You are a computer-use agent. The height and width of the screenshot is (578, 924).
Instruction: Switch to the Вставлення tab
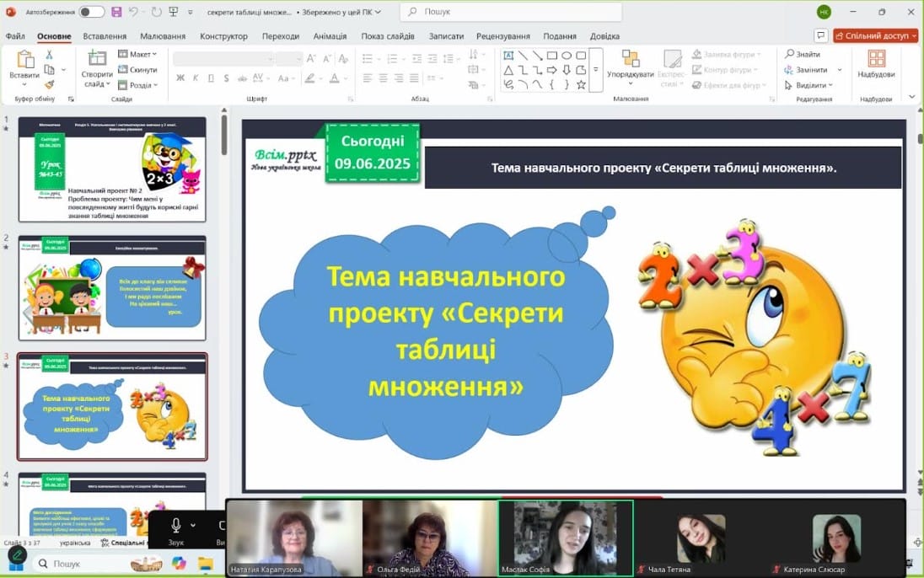tap(105, 36)
